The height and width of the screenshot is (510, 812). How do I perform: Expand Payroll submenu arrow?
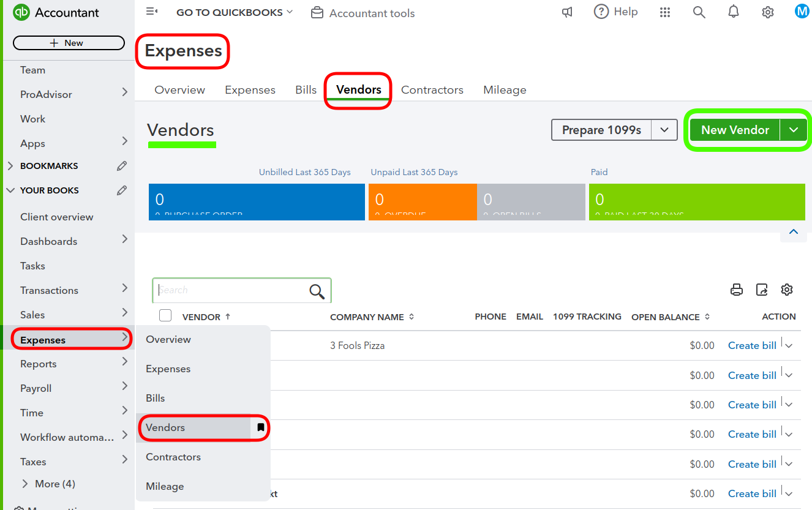click(x=124, y=386)
